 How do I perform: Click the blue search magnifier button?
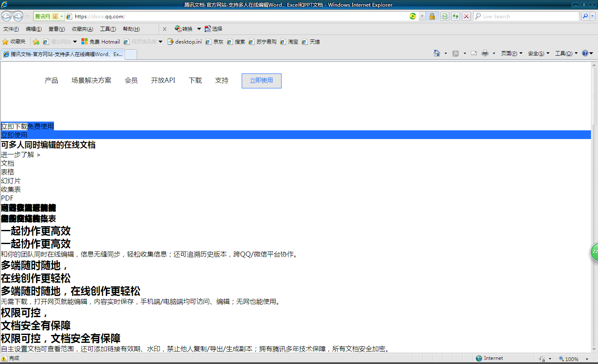pos(585,16)
